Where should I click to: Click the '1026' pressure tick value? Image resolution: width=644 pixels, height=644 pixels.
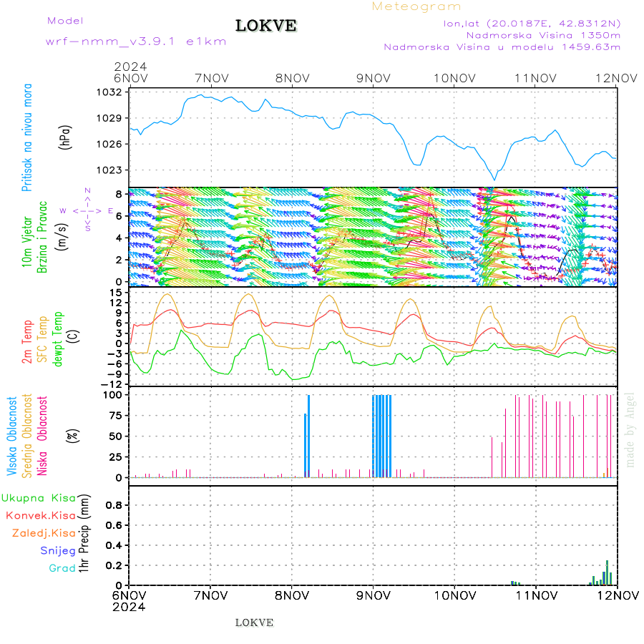[x=109, y=144]
